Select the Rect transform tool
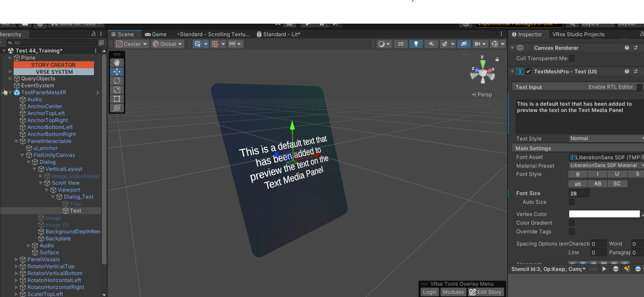The image size is (644, 297). [117, 99]
